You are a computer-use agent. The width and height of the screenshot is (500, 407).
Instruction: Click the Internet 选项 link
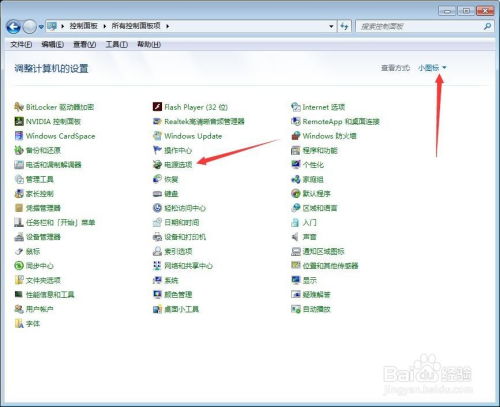(323, 107)
